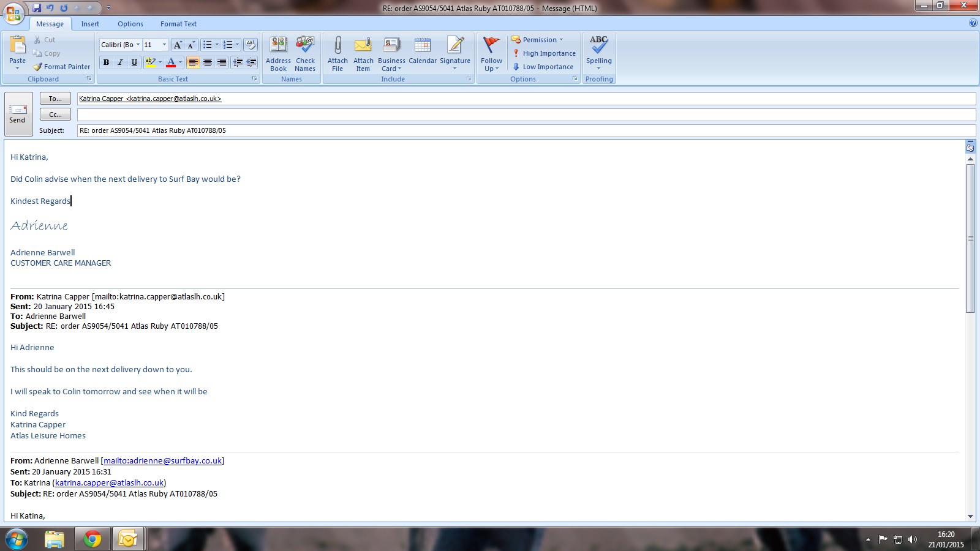This screenshot has height=551, width=980.
Task: Expand the font size dropdown
Action: 164,45
